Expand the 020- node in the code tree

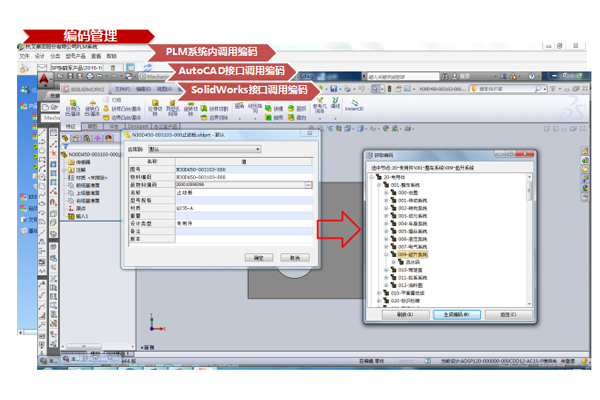click(379, 300)
